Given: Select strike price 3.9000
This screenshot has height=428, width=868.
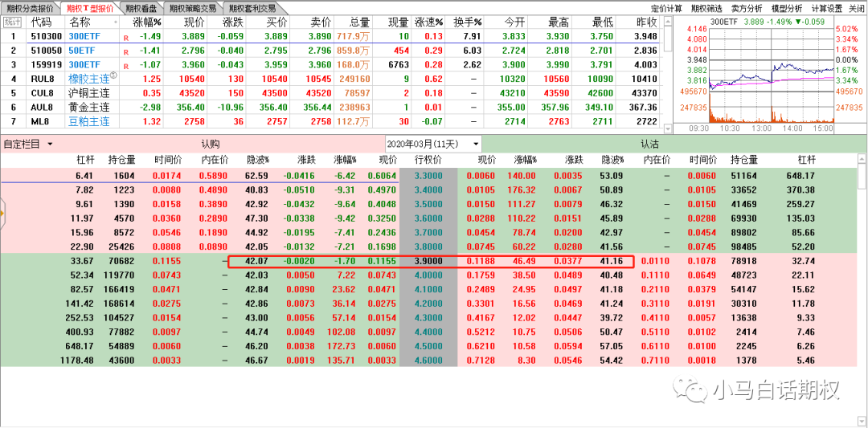Looking at the screenshot, I should tap(428, 260).
